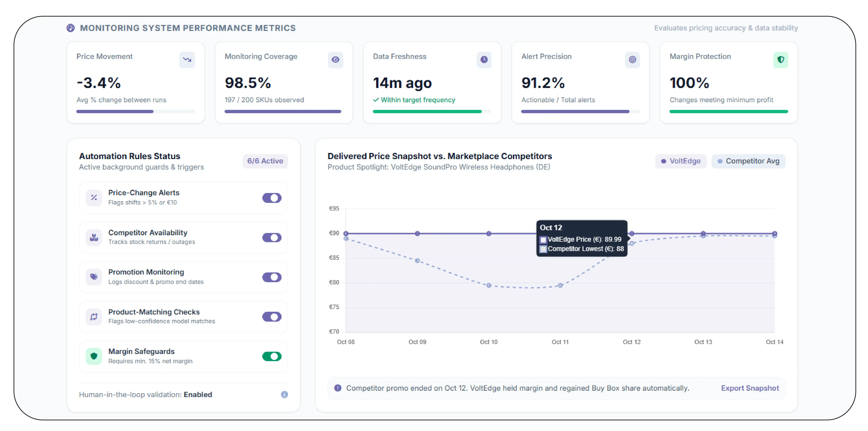This screenshot has height=431, width=868.
Task: Click the competitor data point at Oct 11
Action: click(x=560, y=285)
